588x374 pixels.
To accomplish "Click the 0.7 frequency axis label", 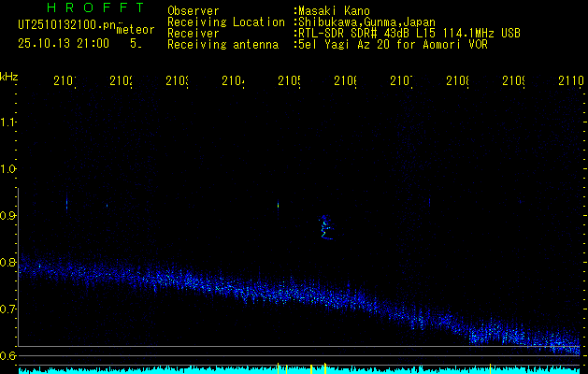I will (7, 309).
